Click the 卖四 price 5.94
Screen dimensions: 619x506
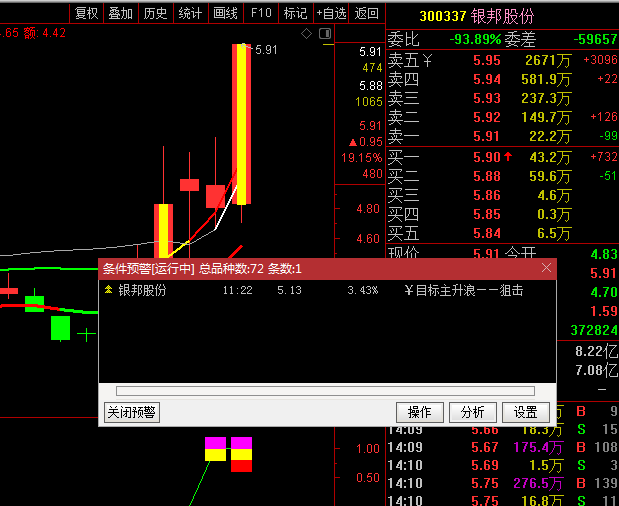click(487, 79)
